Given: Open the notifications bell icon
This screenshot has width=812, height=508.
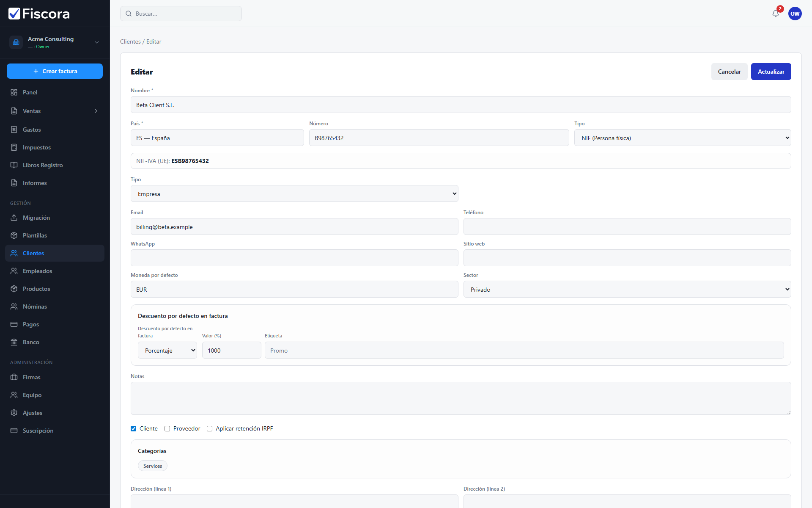Looking at the screenshot, I should [x=775, y=14].
